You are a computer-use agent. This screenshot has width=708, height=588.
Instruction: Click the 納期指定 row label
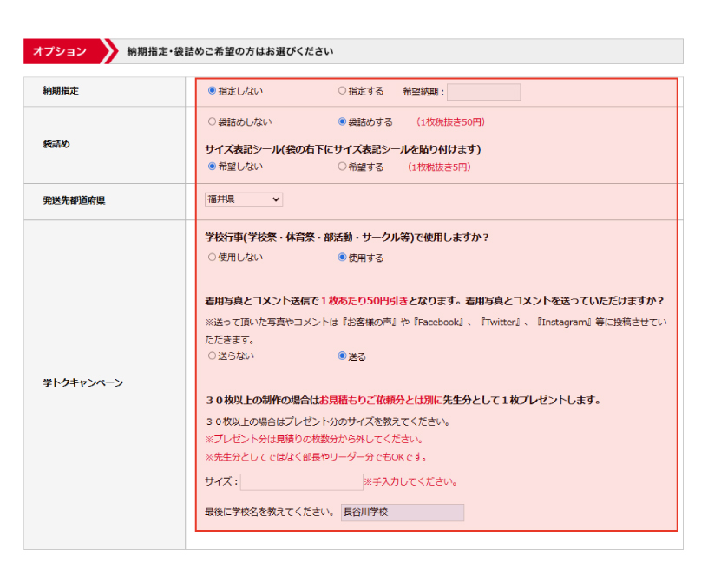click(61, 91)
